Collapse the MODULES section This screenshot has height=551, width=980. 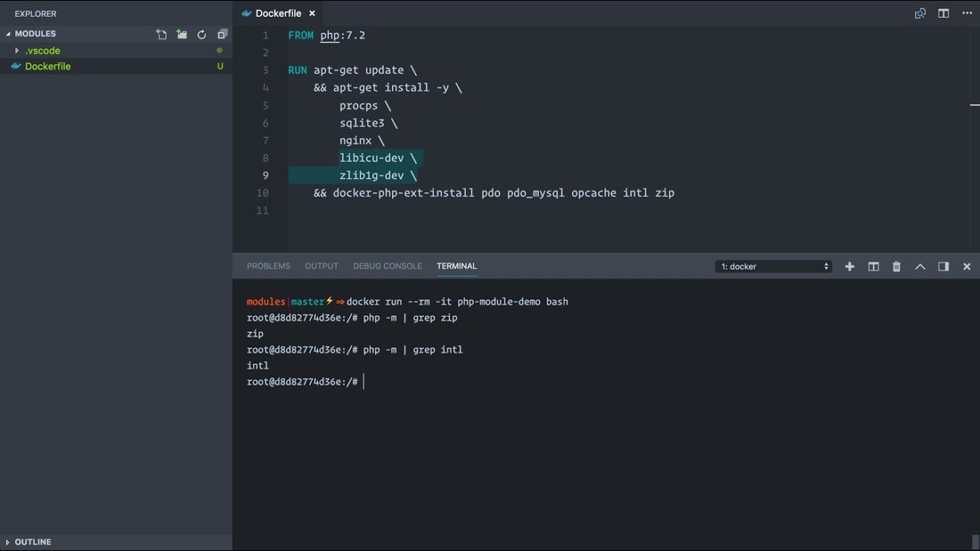35,34
